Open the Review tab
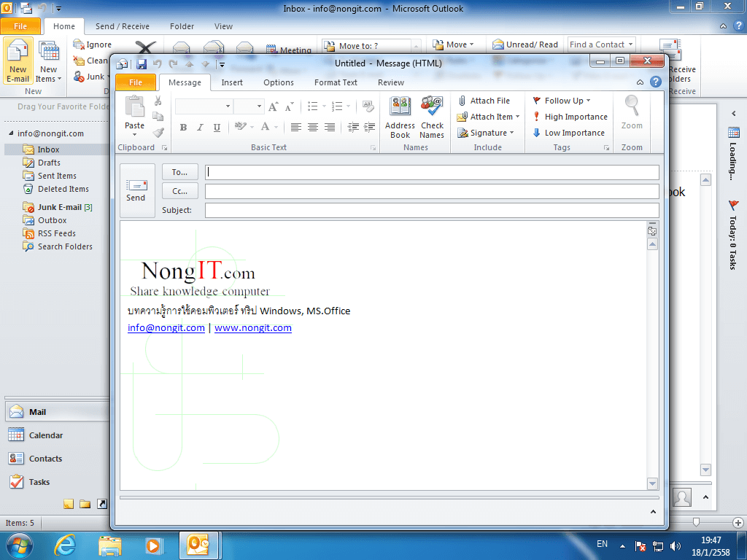 (391, 82)
